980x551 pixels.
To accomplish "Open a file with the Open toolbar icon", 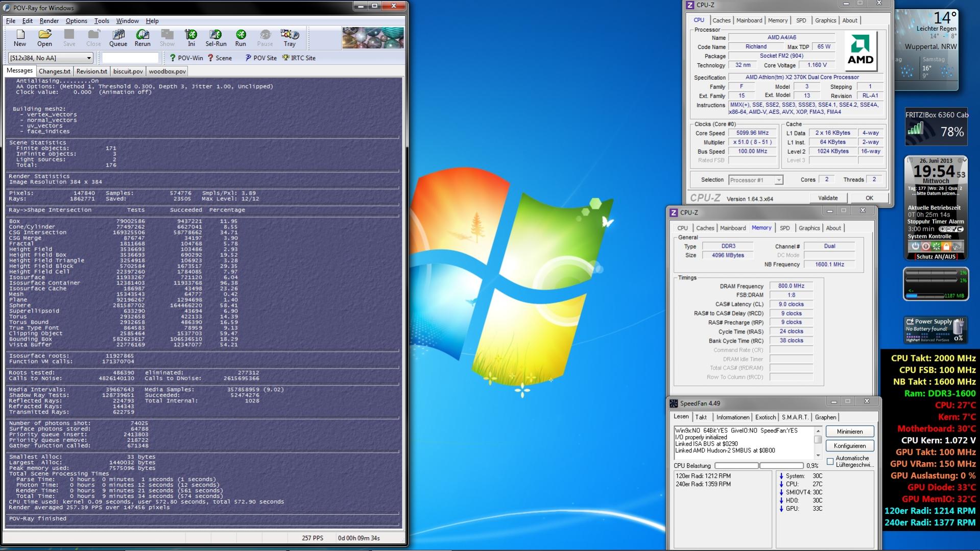I will coord(44,38).
